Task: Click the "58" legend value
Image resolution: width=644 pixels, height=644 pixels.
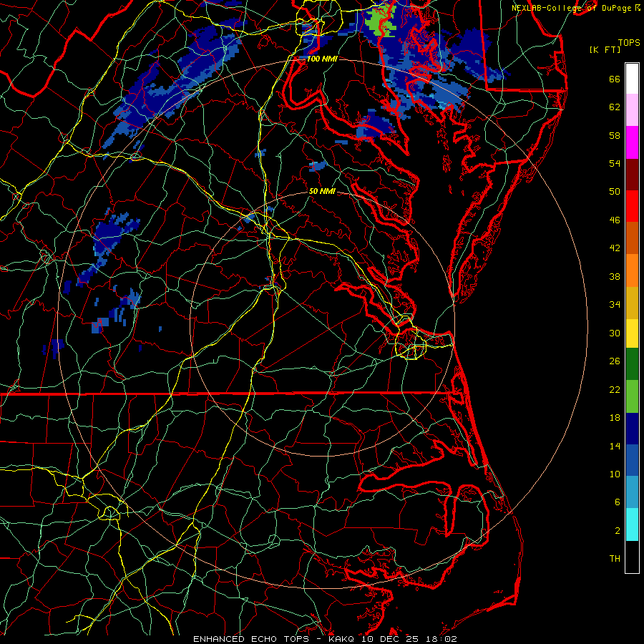Action: pyautogui.click(x=615, y=135)
